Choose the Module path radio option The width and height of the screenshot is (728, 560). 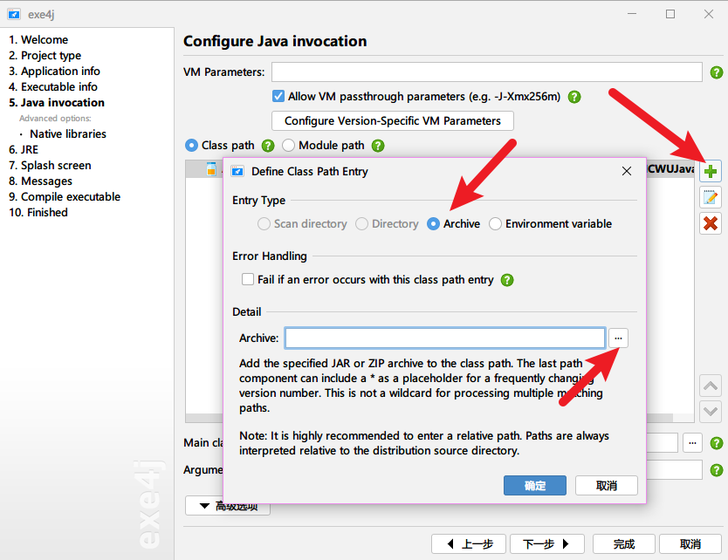pyautogui.click(x=288, y=146)
